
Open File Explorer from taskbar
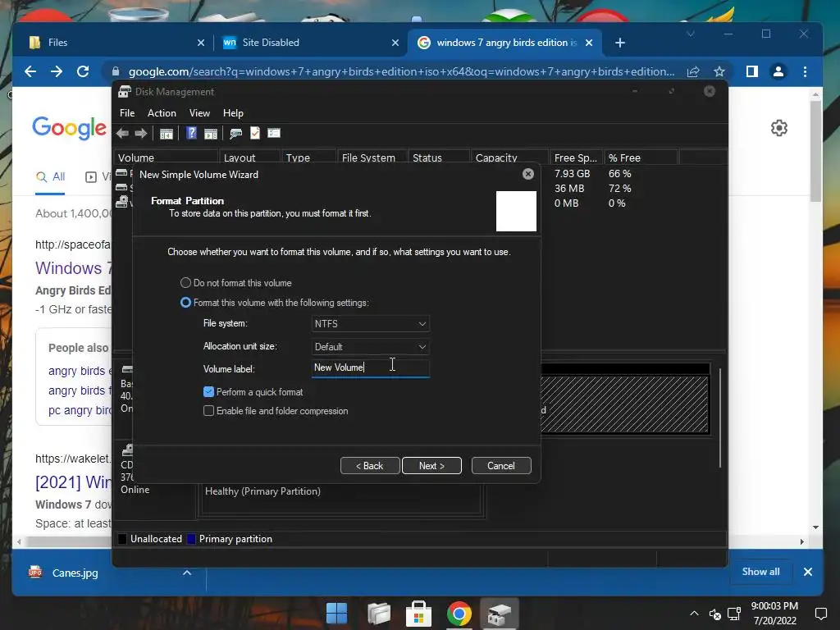coord(378,613)
